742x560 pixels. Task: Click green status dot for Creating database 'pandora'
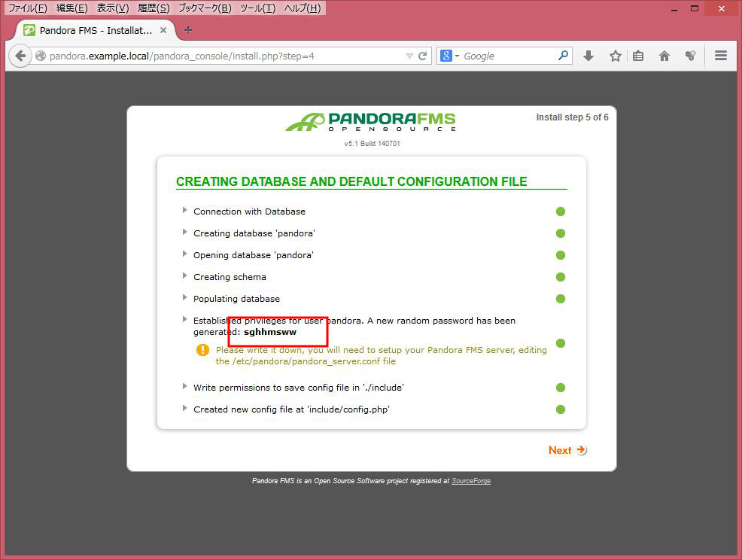[561, 233]
